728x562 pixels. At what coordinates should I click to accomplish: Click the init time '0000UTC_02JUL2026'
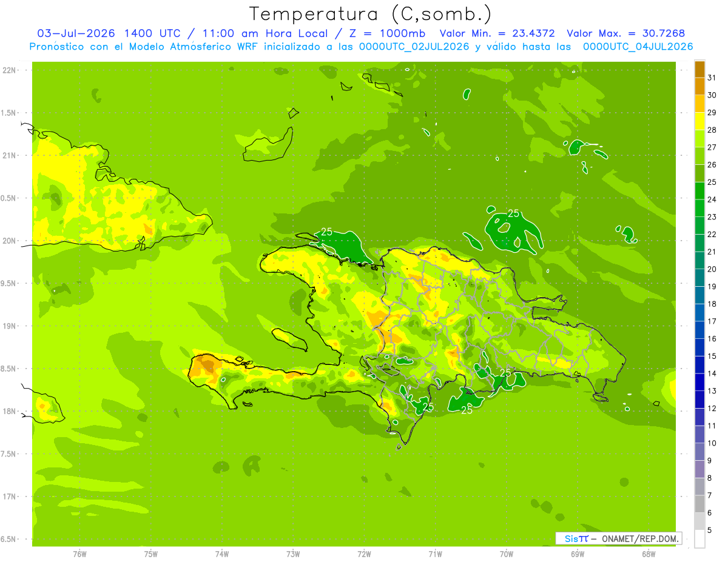[x=414, y=46]
